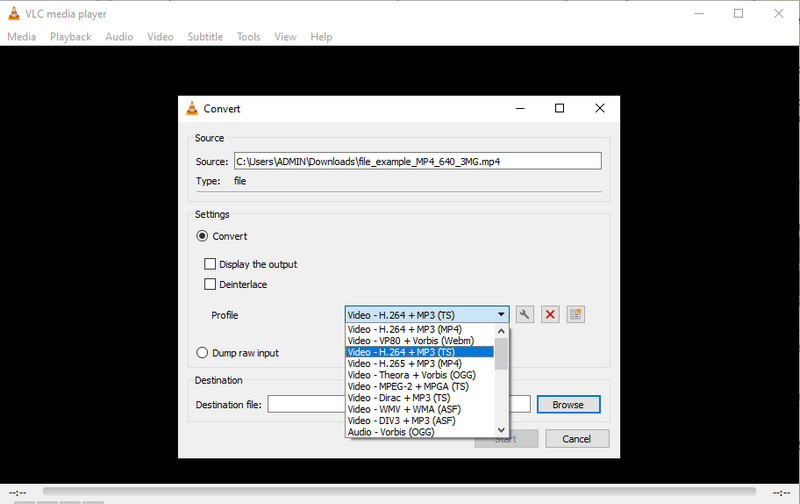The image size is (800, 504).
Task: Choose Audio - Vorbis (OGG) profile
Action: click(419, 432)
